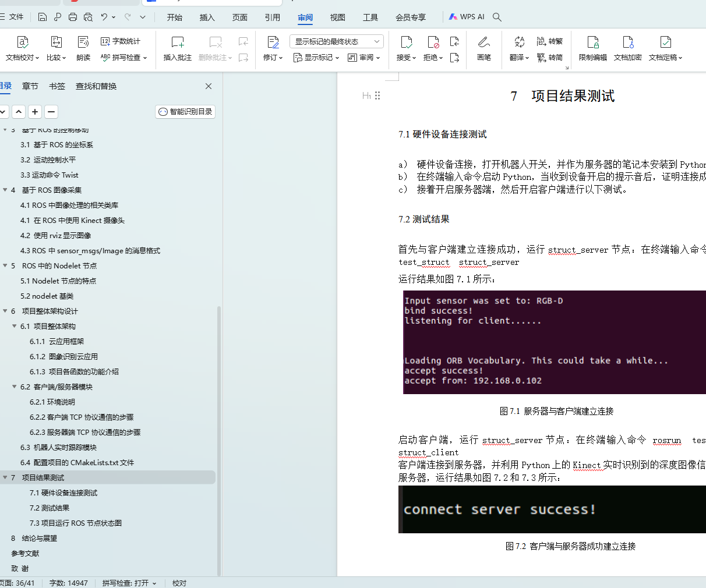Switch to the 开始 ribbon tab
The width and height of the screenshot is (706, 588).
(x=175, y=17)
